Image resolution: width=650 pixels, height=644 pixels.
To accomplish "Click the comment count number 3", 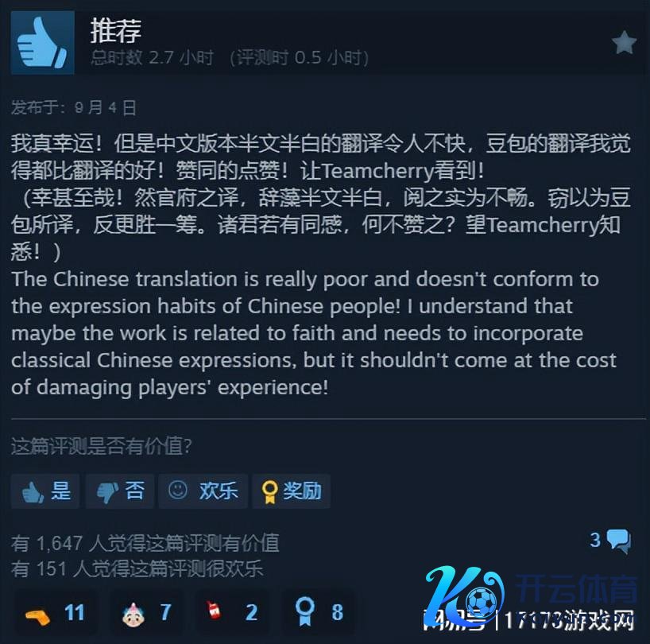I will pyautogui.click(x=595, y=540).
